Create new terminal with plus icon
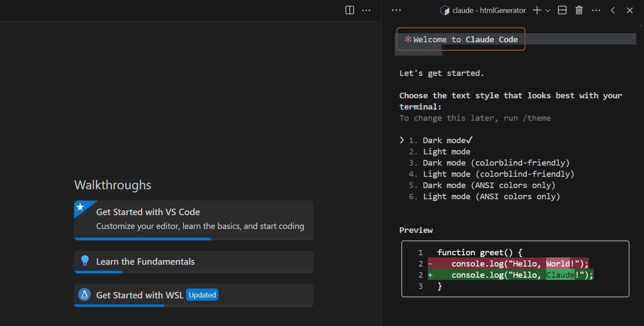The height and width of the screenshot is (326, 644). pyautogui.click(x=537, y=10)
